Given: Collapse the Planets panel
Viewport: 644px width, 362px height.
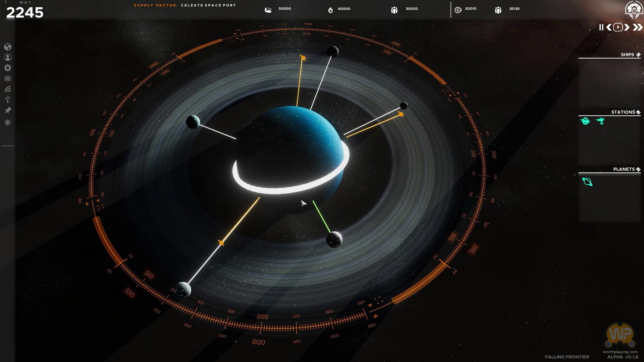Looking at the screenshot, I should 638,169.
